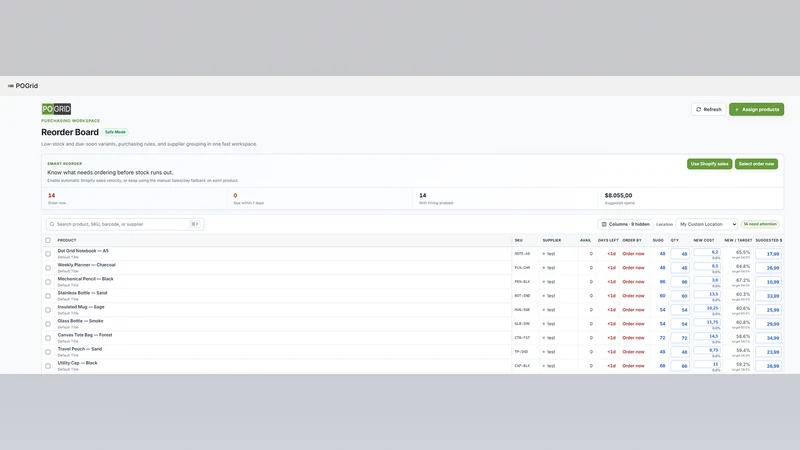Click supplier test in Insulated Mug row

point(549,310)
